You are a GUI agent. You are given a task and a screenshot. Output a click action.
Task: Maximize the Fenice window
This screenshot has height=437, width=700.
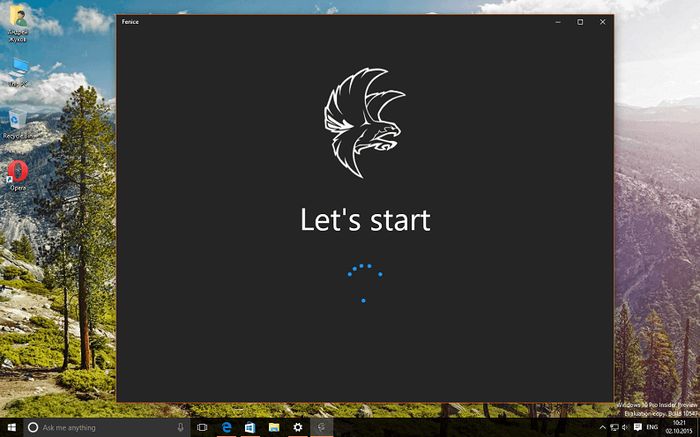click(580, 21)
